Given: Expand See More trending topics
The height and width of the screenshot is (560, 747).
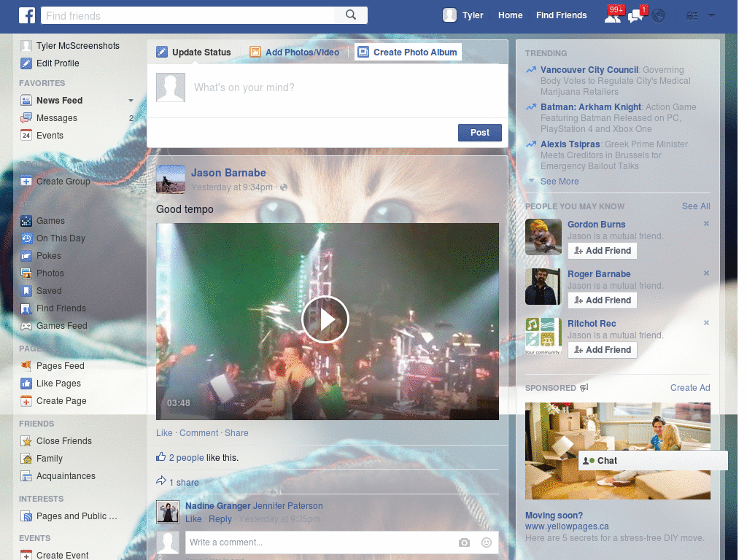Looking at the screenshot, I should 560,182.
